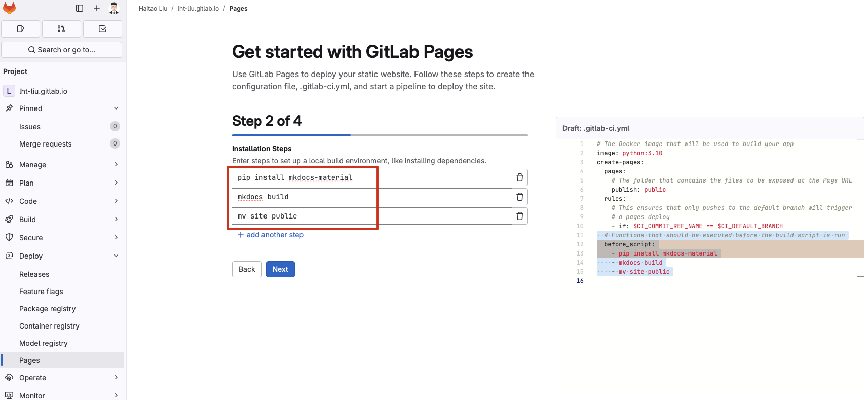868x400 pixels.
Task: Open assigned issues shortcut icon
Action: [21, 29]
